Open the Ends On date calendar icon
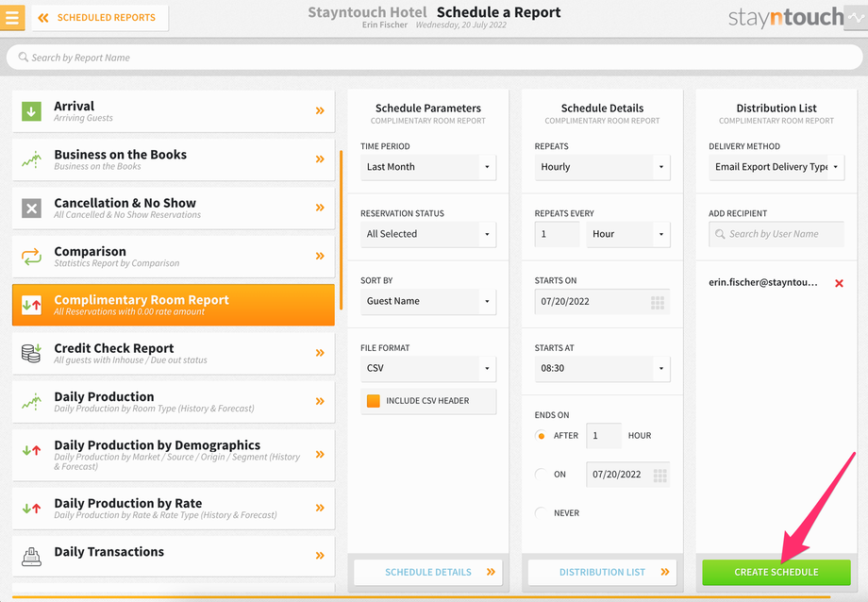 pyautogui.click(x=659, y=476)
